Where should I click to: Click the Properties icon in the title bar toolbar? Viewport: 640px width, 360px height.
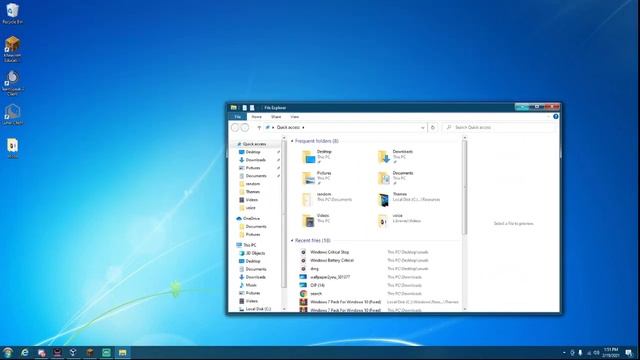tap(244, 108)
